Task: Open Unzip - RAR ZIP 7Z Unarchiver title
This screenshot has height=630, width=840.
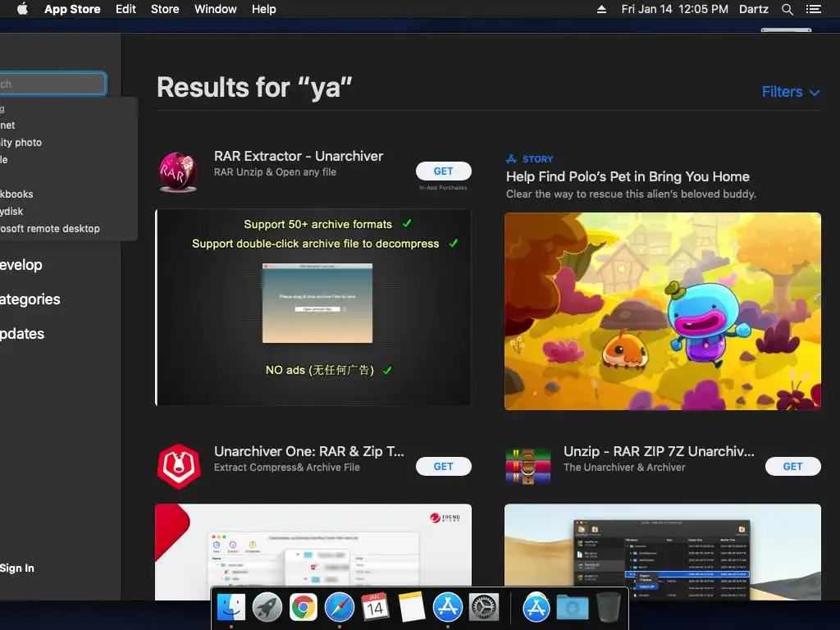Action: coord(659,452)
